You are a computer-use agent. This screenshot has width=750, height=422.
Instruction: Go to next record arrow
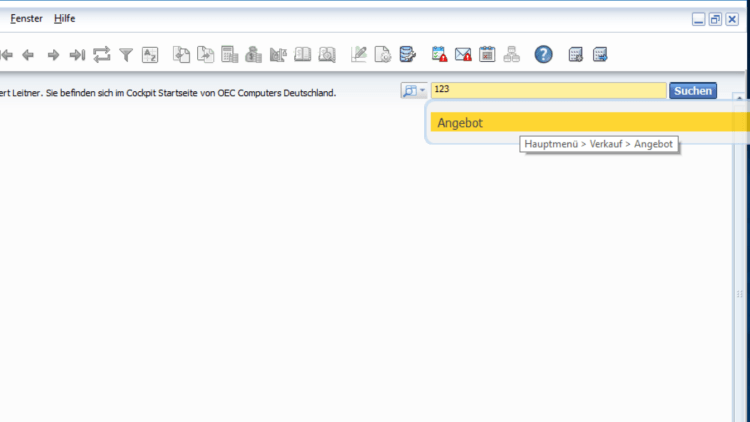tap(54, 55)
